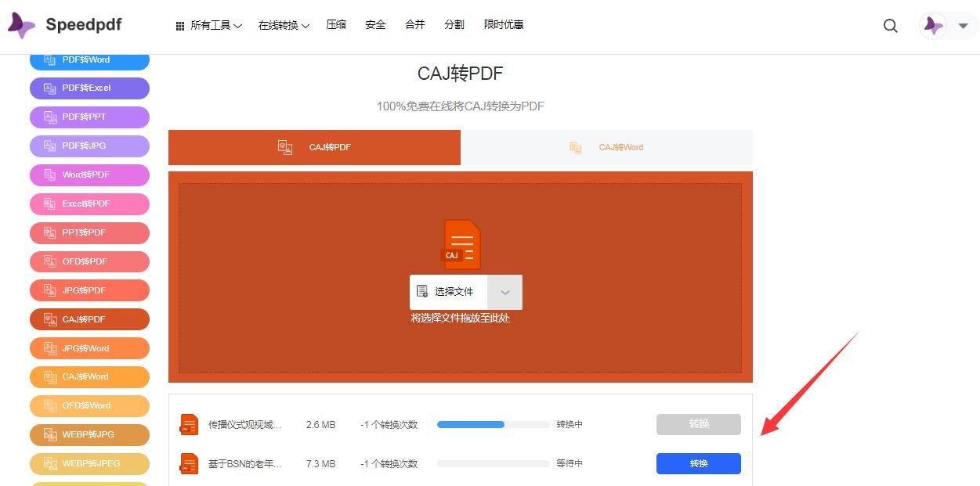Click the CAJ转PDF sidebar icon
This screenshot has width=980, height=486.
pyautogui.click(x=49, y=319)
